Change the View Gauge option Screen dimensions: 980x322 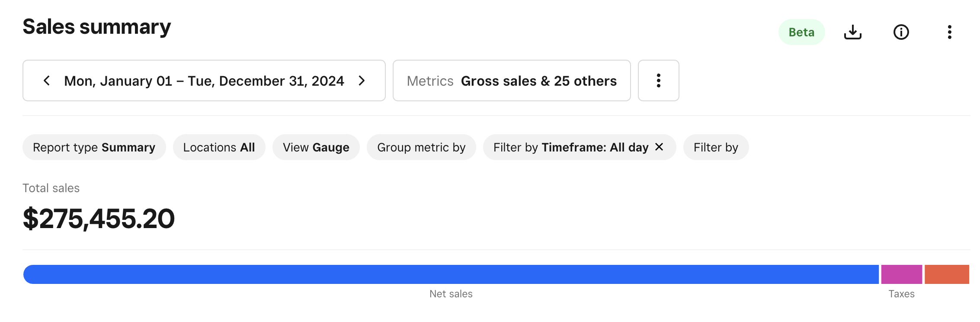(x=316, y=147)
